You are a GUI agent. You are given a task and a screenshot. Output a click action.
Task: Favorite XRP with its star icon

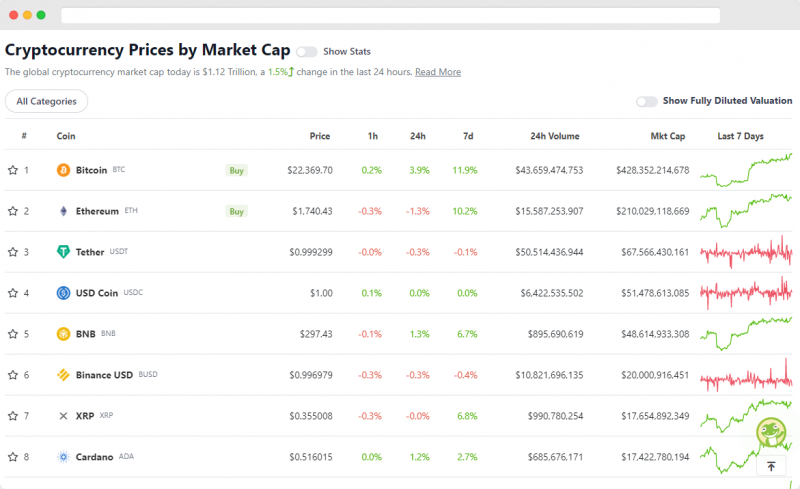coord(13,415)
